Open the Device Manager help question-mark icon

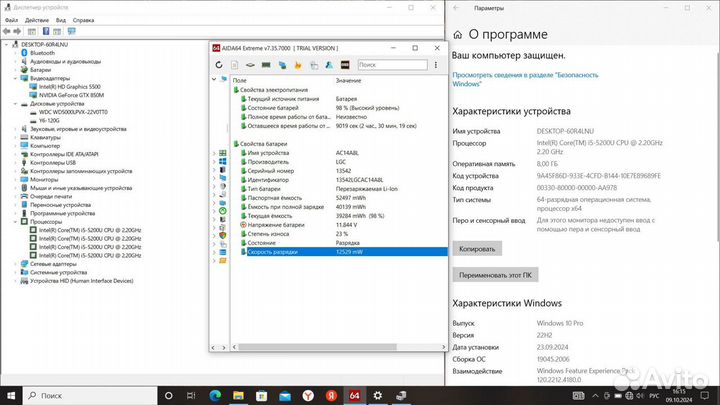[x=46, y=31]
